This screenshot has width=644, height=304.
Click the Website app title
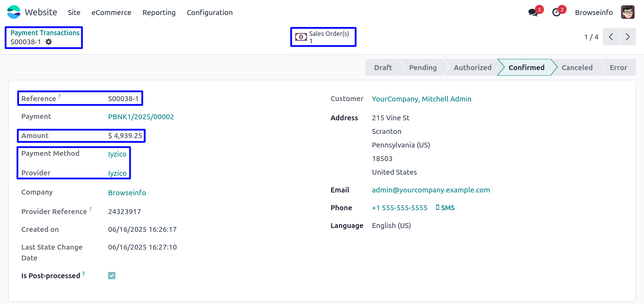coord(41,12)
